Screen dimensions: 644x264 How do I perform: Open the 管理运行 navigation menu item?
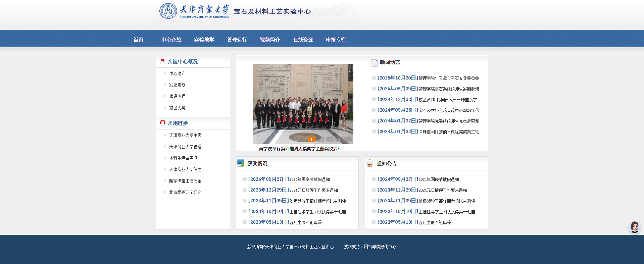pyautogui.click(x=237, y=40)
